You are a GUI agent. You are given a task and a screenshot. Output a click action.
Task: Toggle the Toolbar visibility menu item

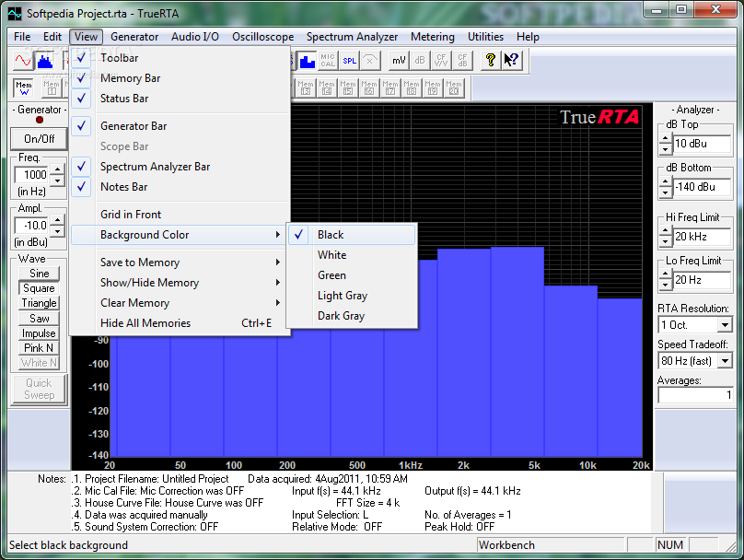180,58
